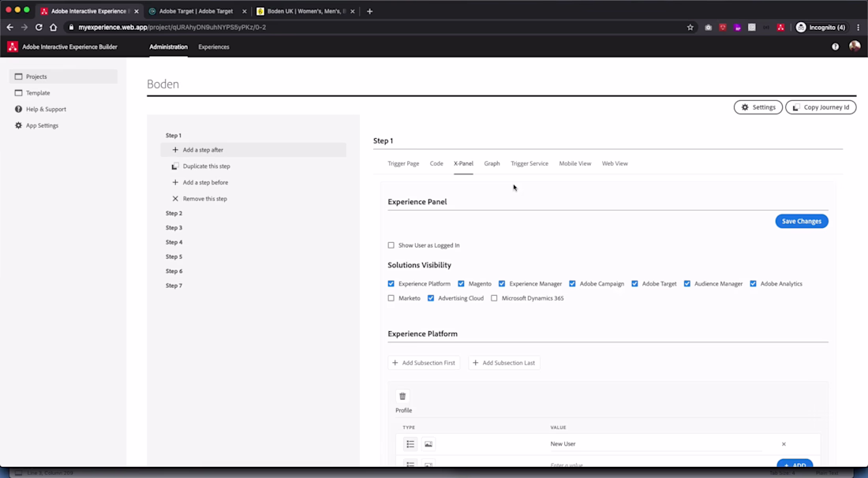Open a new browser tab with plus
This screenshot has height=478, width=868.
pos(370,11)
